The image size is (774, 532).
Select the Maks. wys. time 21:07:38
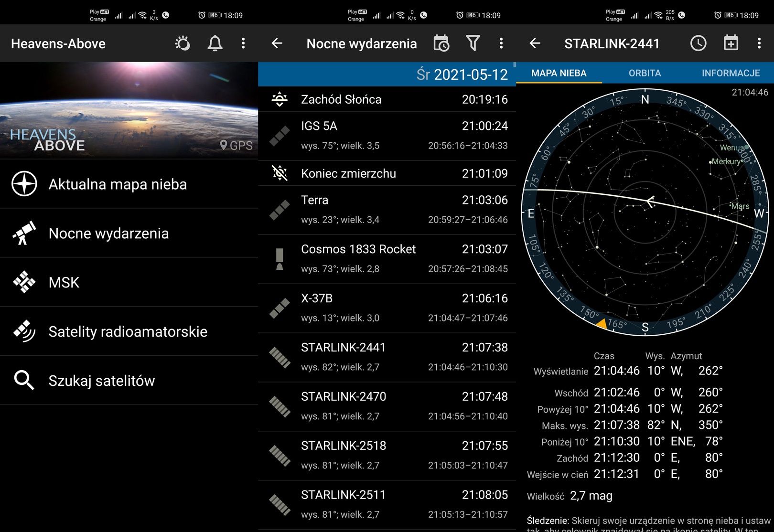616,425
